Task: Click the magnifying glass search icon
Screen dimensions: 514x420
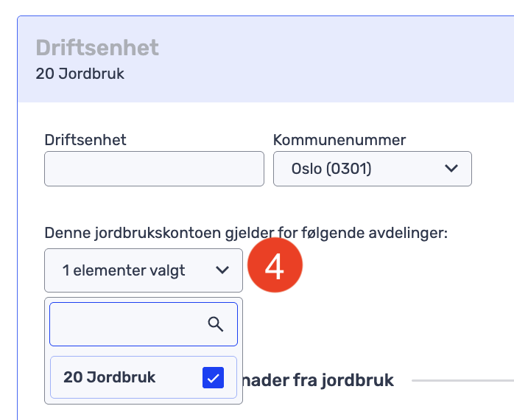Action: click(216, 324)
